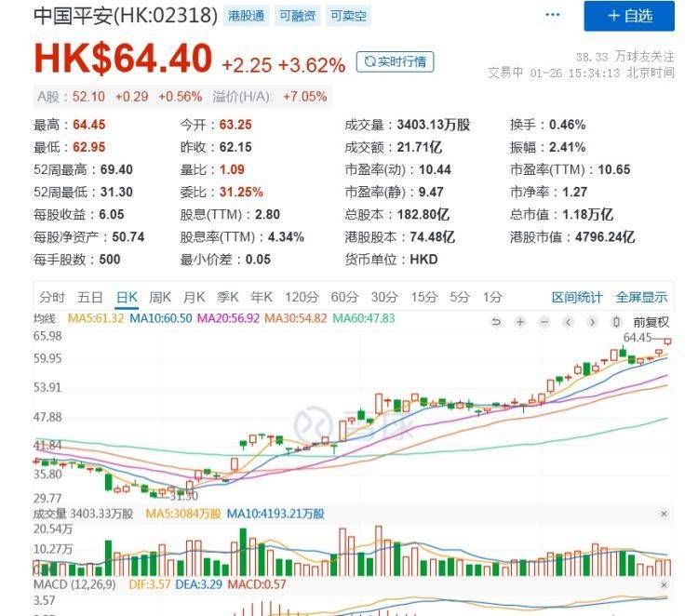Click the 可融资 tag
Image resolution: width=698 pixels, height=616 pixels.
(298, 16)
